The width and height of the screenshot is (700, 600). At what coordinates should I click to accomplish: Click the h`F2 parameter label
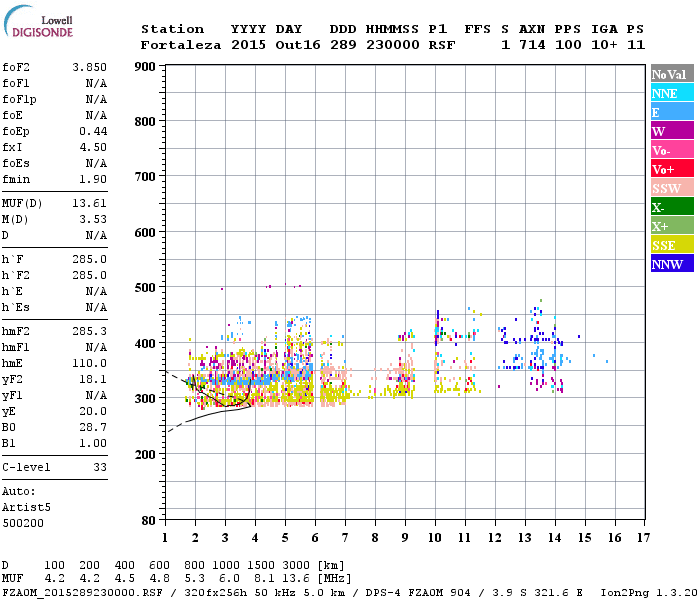coord(16,275)
